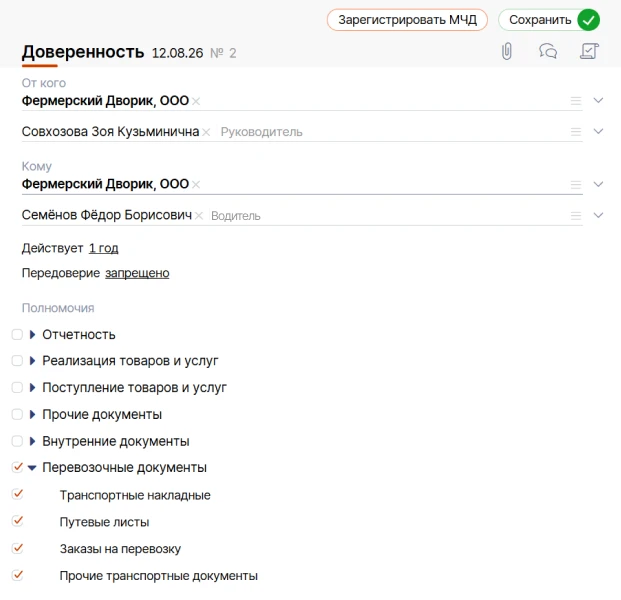Image resolution: width=621 pixels, height=600 pixels.
Task: Click the document signing scroll icon
Action: coord(589,51)
